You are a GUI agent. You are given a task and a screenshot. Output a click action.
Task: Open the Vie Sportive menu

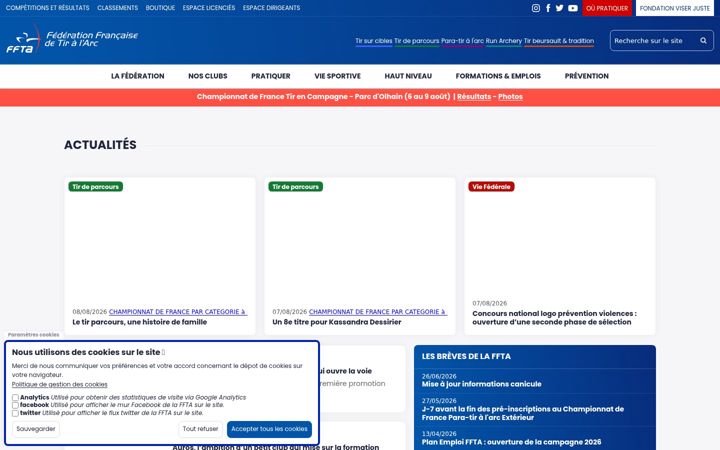[x=337, y=76]
